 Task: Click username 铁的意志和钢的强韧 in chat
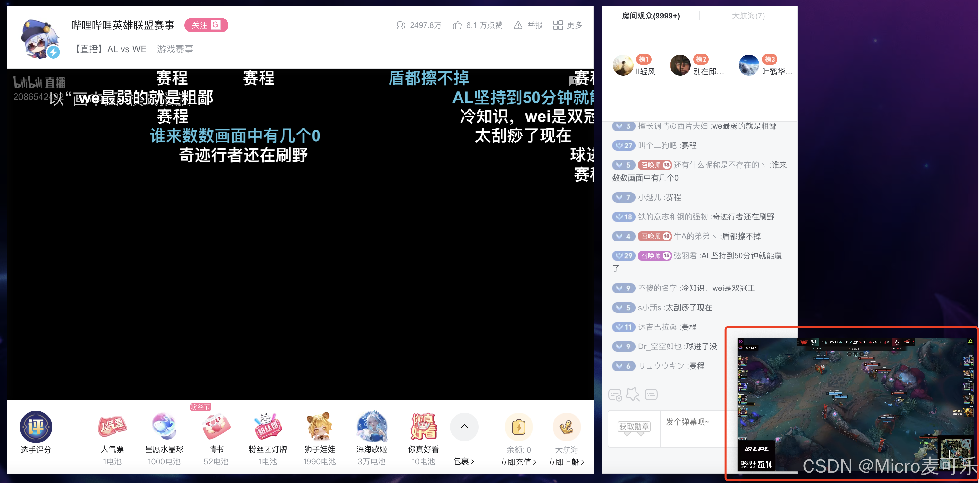(x=672, y=217)
